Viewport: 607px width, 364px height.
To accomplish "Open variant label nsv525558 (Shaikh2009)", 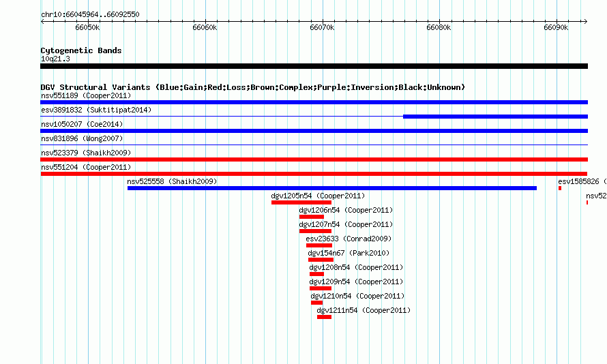I will point(172,181).
